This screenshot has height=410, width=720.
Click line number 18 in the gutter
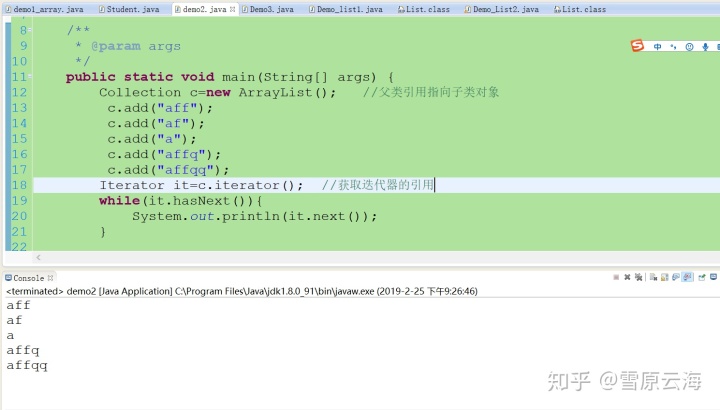point(19,185)
